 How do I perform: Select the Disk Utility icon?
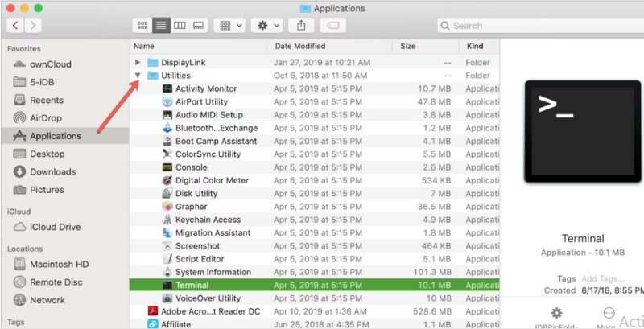click(x=167, y=194)
